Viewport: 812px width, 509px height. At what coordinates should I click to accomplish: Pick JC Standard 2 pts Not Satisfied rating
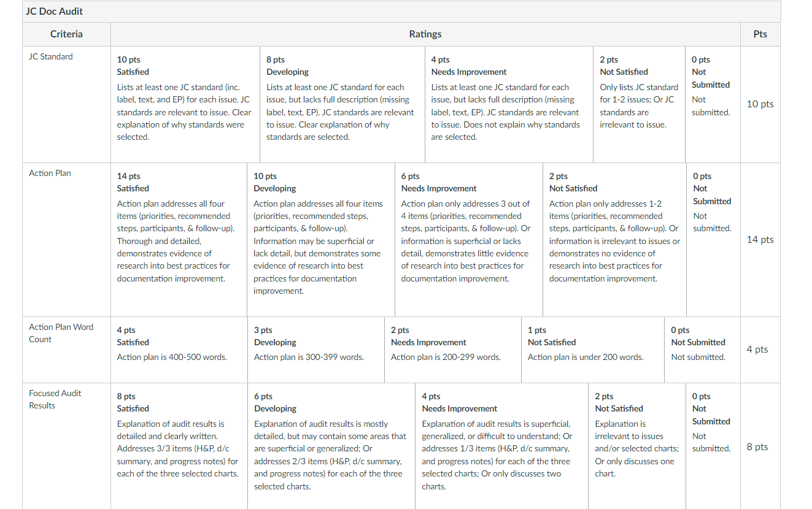click(x=639, y=104)
